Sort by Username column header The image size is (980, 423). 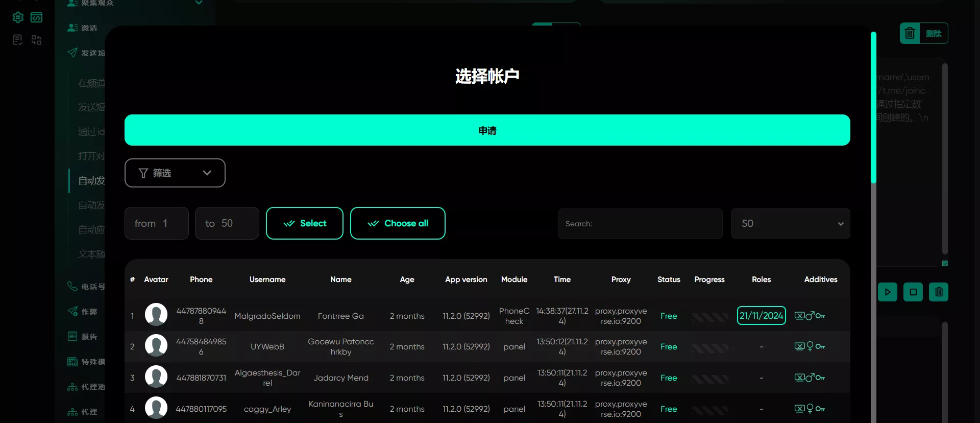coord(267,279)
